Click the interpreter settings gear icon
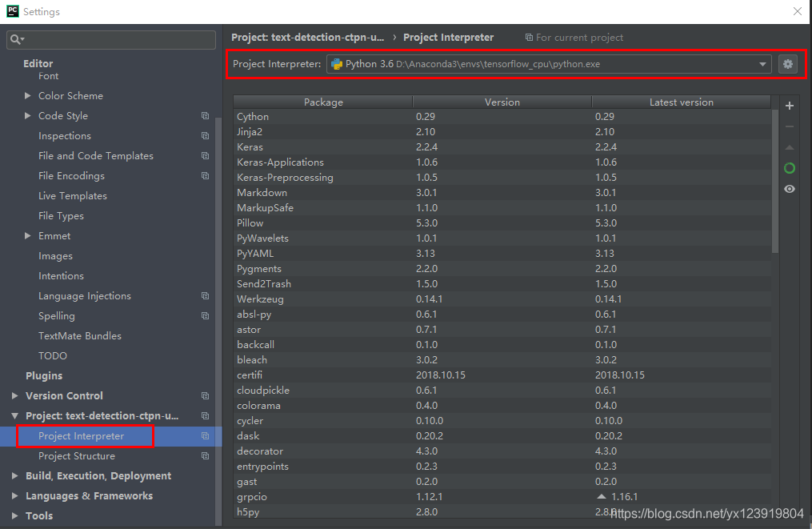 point(788,64)
